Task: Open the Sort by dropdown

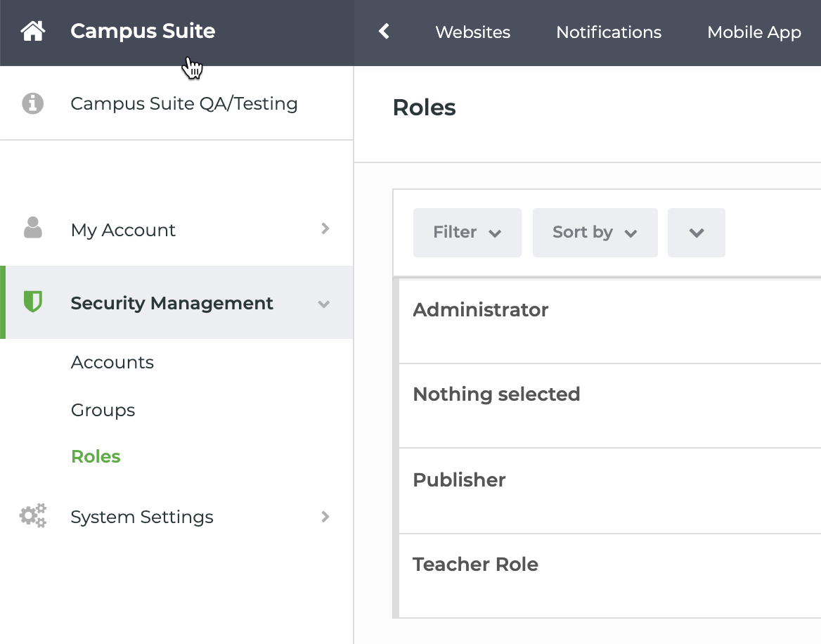Action: click(x=595, y=232)
